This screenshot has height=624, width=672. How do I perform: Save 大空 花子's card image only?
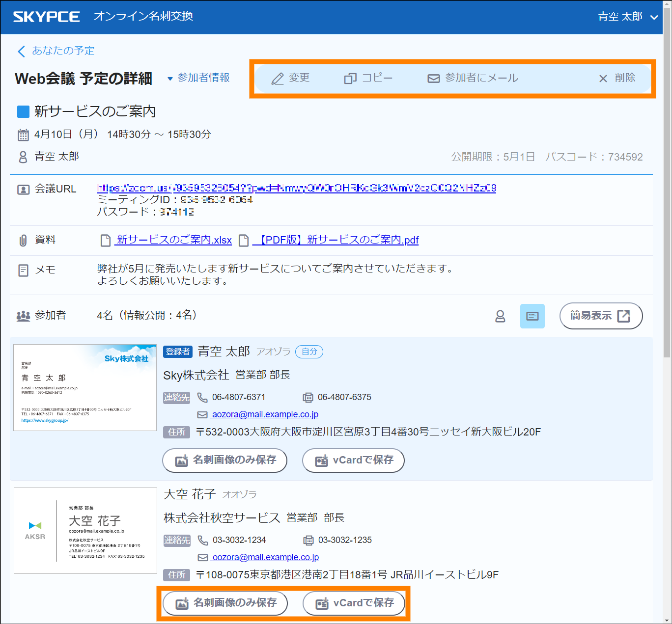click(x=225, y=603)
